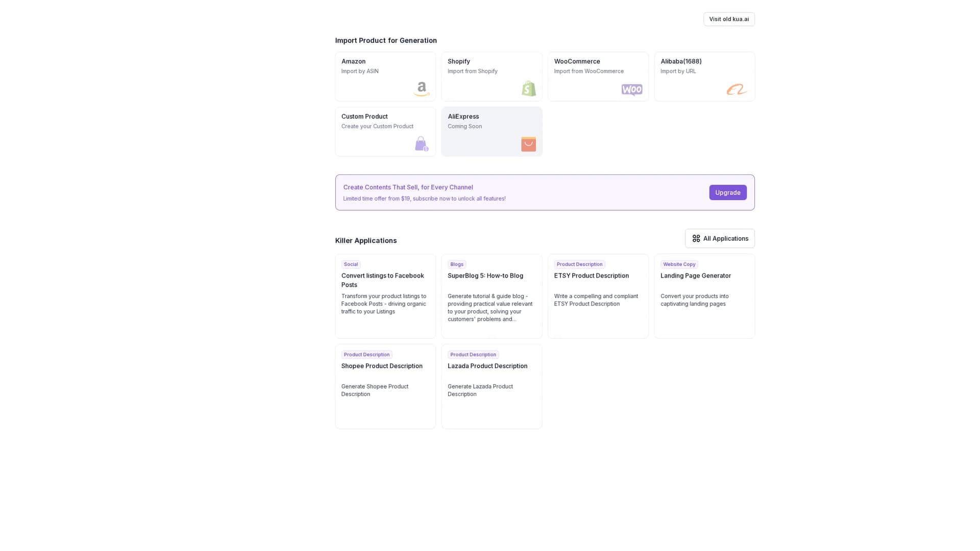Screen dimensions: 980x551
Task: Click the purple Upgrade button
Action: tap(728, 192)
